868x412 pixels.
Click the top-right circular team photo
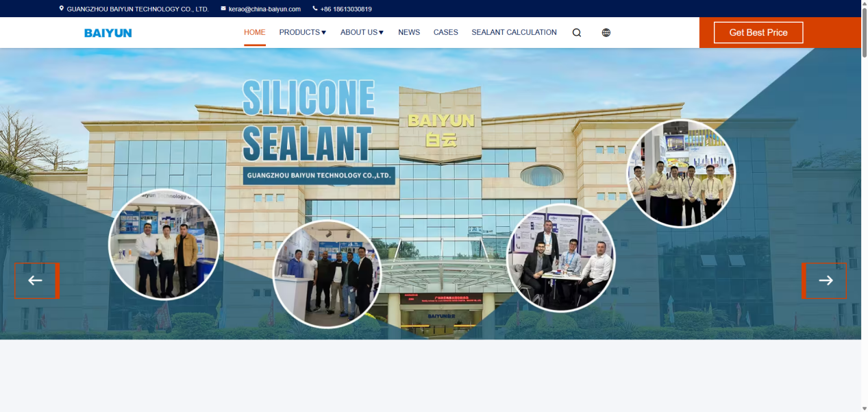pyautogui.click(x=681, y=173)
